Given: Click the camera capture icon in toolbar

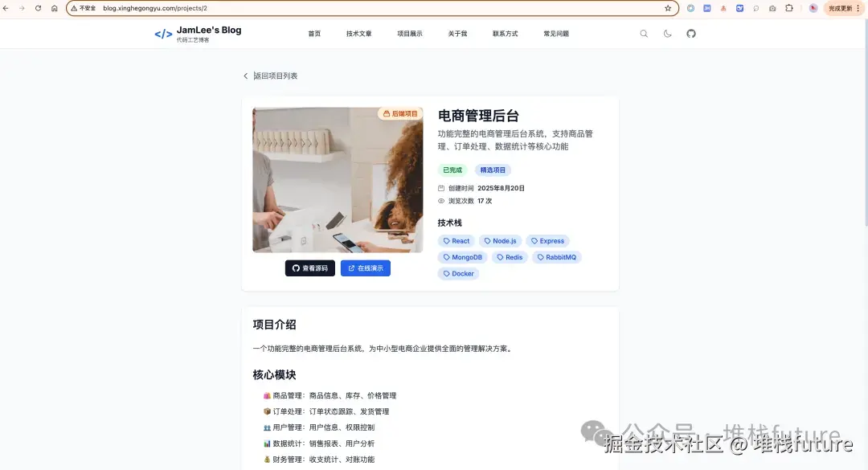Looking at the screenshot, I should 773,8.
